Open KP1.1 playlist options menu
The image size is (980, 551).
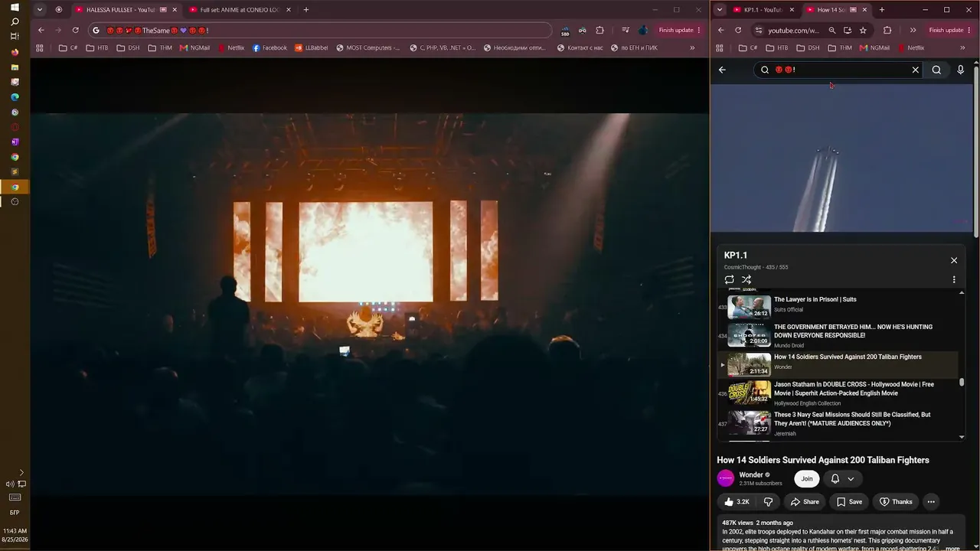coord(954,280)
